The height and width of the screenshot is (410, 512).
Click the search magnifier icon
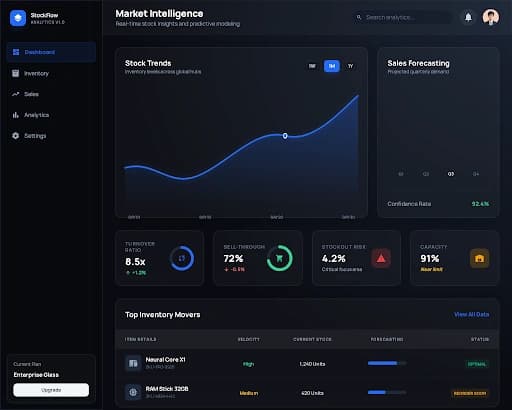[x=359, y=17]
